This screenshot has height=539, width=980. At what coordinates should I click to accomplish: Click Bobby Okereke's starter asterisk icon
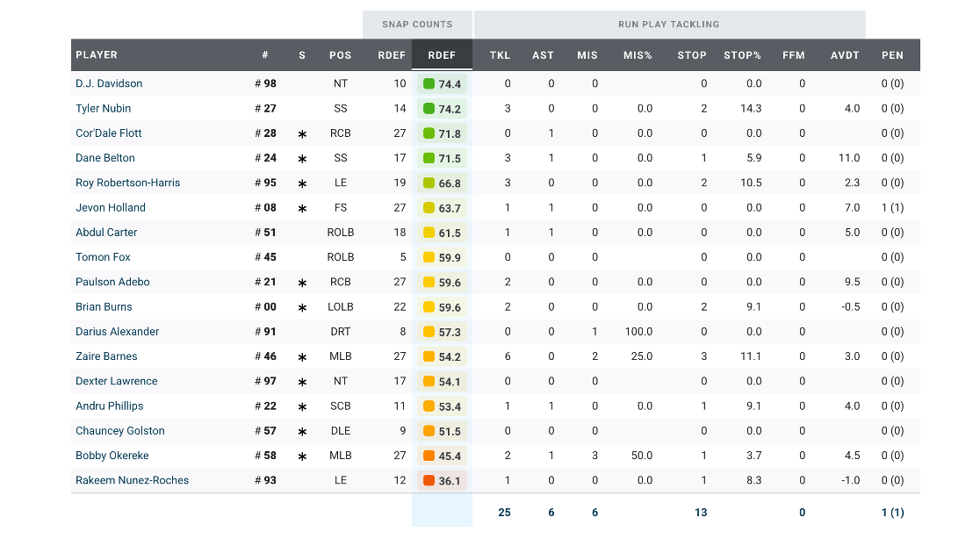click(x=302, y=456)
